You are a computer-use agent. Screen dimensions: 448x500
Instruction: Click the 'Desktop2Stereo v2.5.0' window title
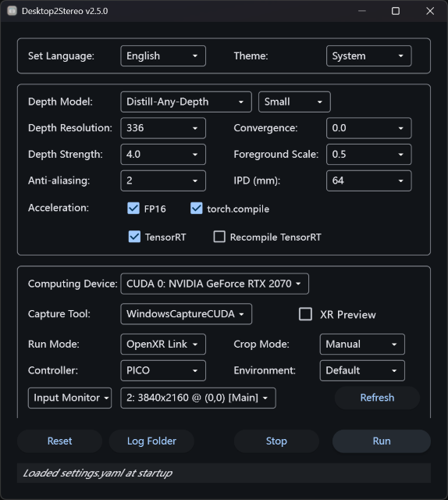[x=65, y=11]
